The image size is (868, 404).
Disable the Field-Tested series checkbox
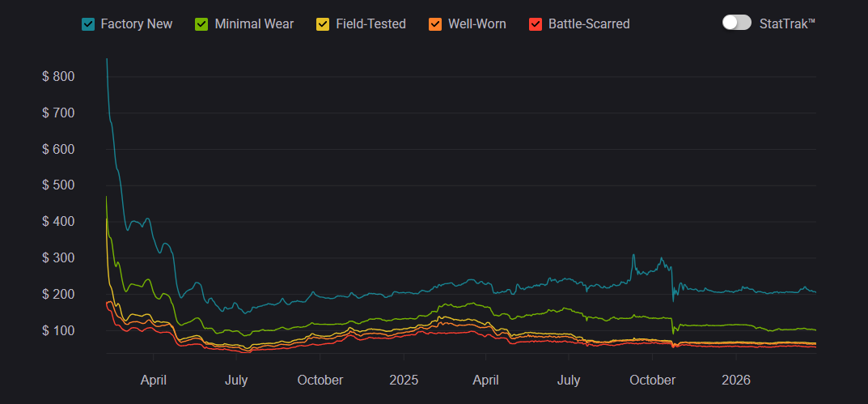click(323, 24)
